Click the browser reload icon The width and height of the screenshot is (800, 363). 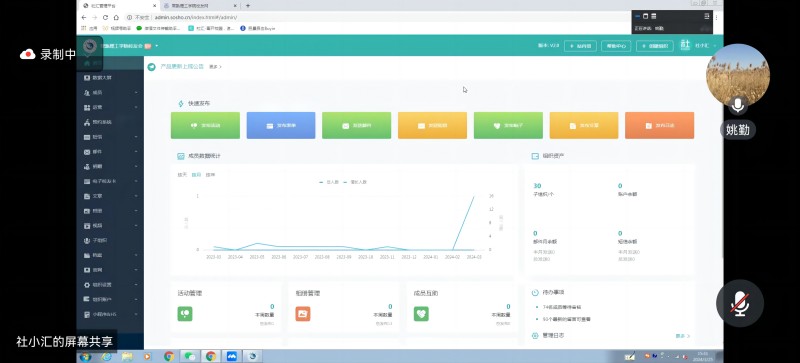point(106,17)
